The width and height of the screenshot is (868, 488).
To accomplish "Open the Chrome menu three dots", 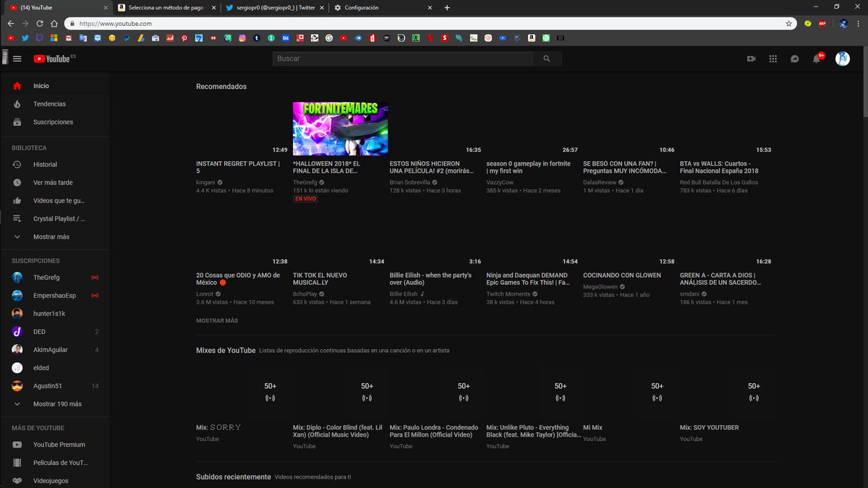I will pyautogui.click(x=859, y=23).
